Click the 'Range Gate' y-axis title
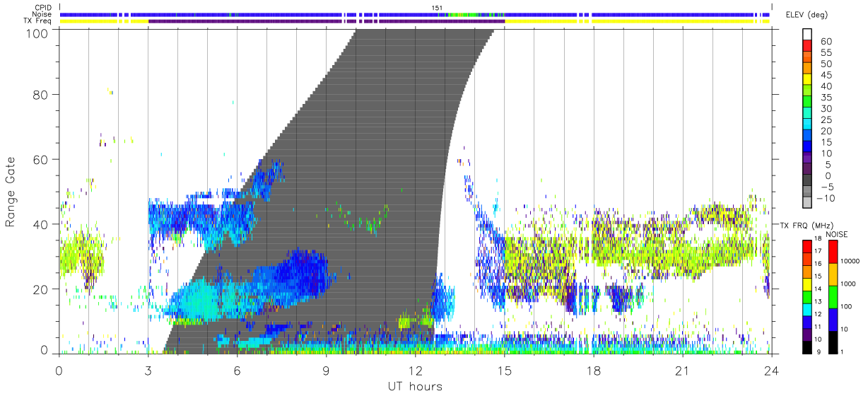 11,192
